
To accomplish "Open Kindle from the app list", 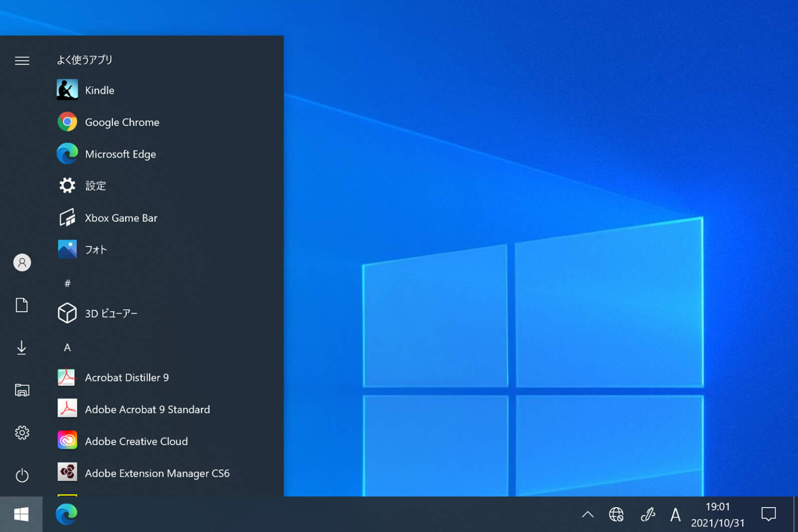I will [x=99, y=90].
